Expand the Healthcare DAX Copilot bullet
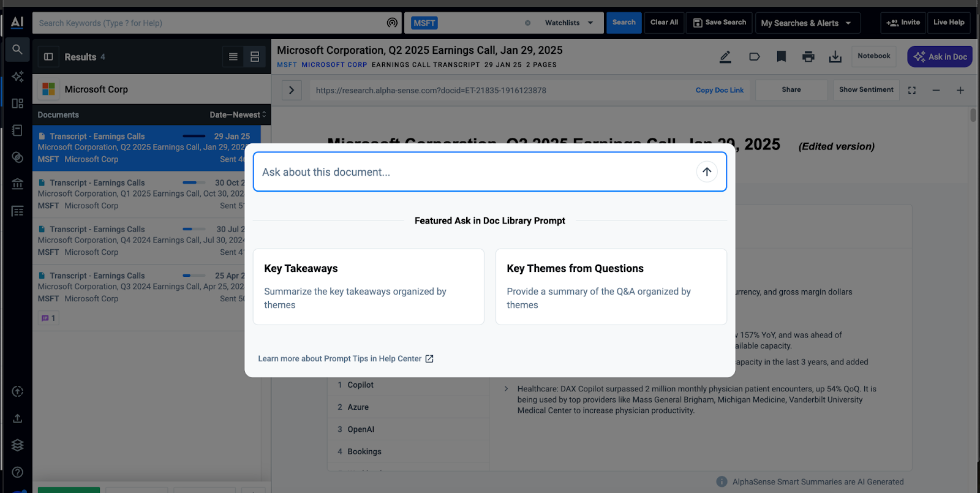 coord(506,389)
